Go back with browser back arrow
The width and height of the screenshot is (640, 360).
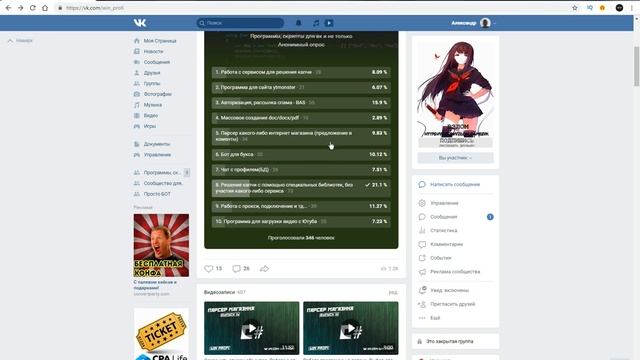(8, 8)
